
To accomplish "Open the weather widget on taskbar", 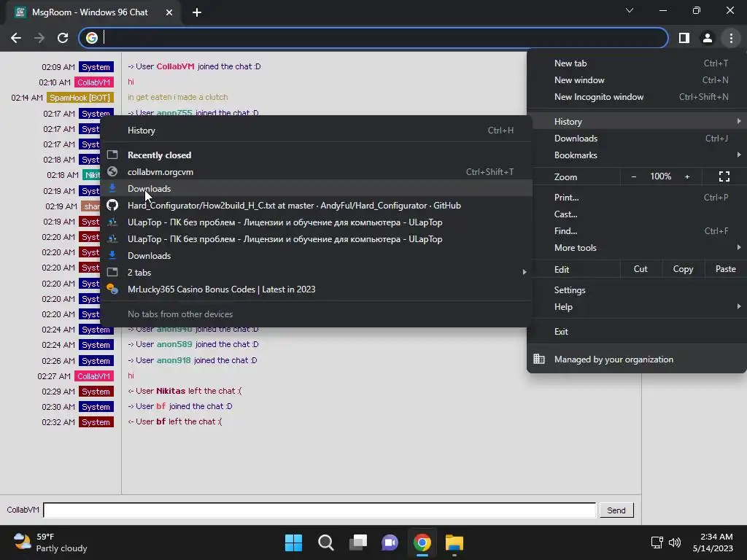I will tap(50, 542).
